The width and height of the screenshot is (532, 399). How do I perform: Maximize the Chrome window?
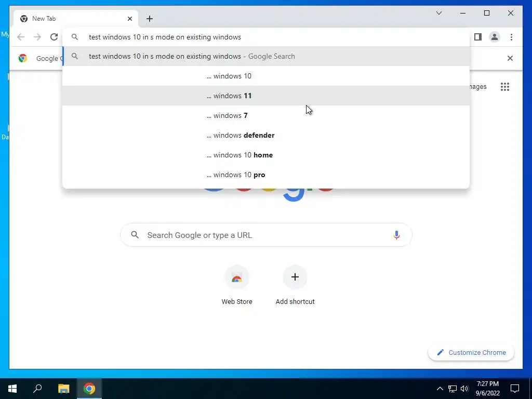pos(486,13)
